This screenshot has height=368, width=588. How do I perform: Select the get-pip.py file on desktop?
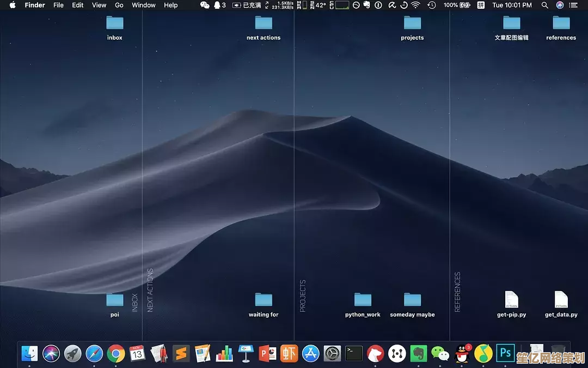(x=511, y=300)
